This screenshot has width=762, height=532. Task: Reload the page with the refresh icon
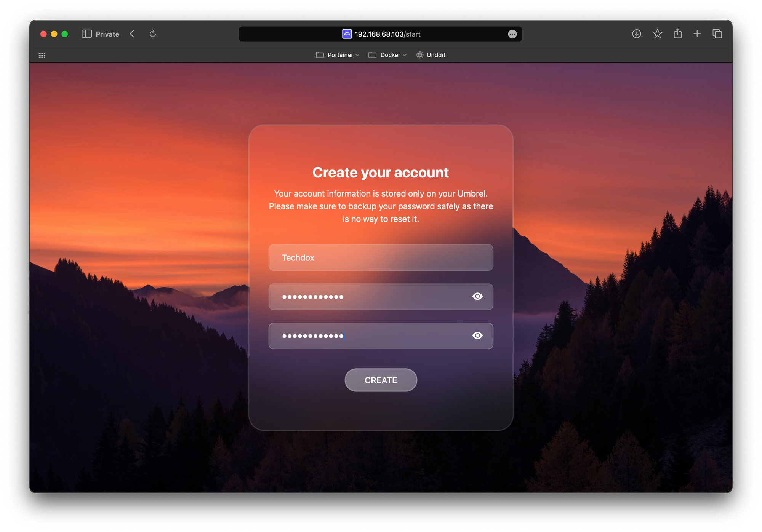tap(153, 34)
